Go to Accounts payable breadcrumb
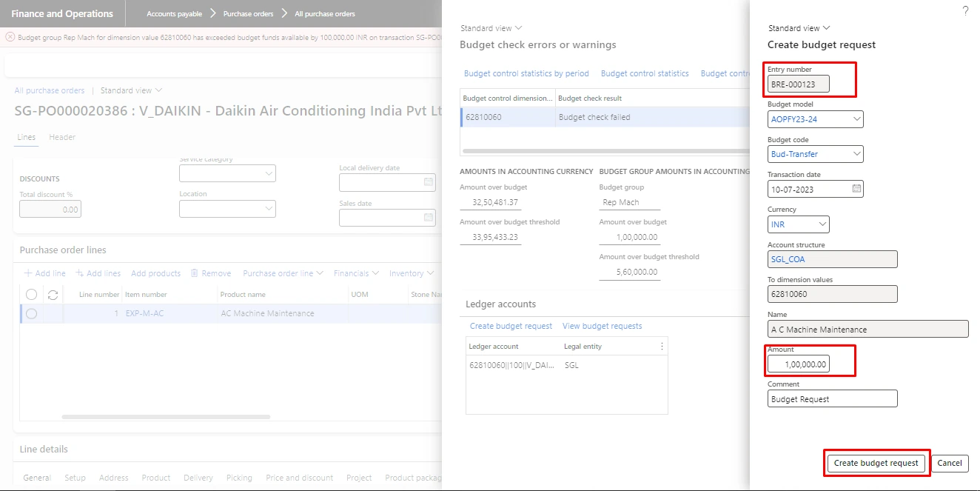Image resolution: width=980 pixels, height=491 pixels. click(174, 13)
